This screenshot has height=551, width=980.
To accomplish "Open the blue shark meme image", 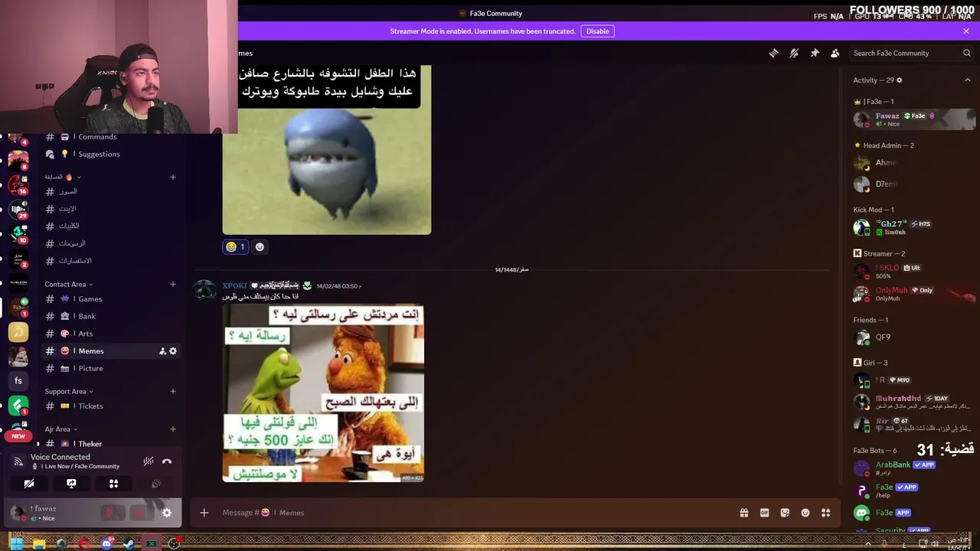I will 327,150.
